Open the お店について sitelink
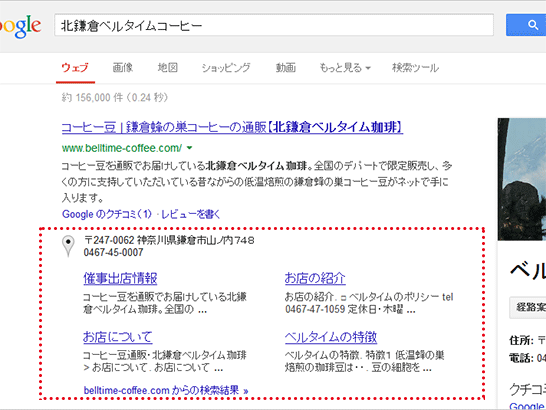The height and width of the screenshot is (410, 546). [118, 337]
